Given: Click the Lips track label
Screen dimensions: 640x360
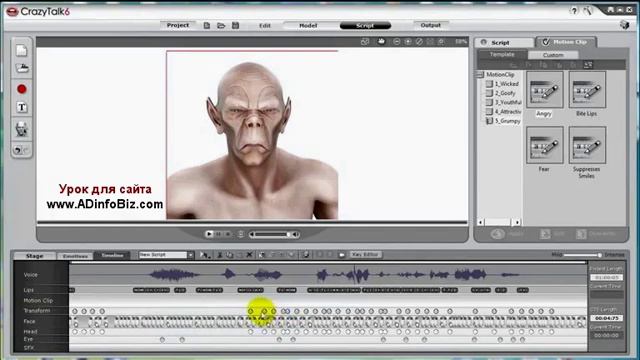Looking at the screenshot, I should (29, 290).
